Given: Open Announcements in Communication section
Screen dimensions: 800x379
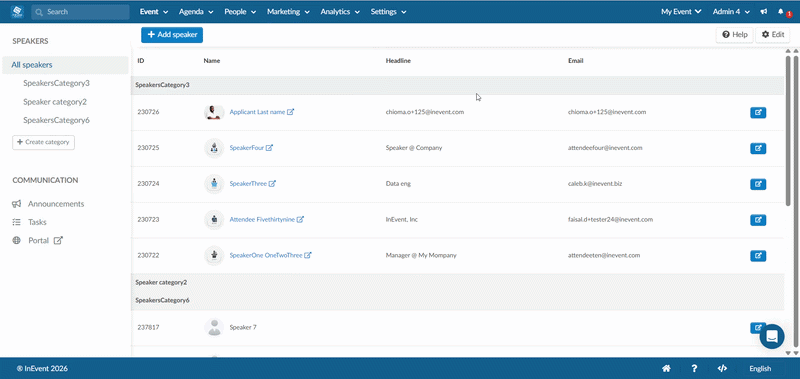Looking at the screenshot, I should 48,204.
